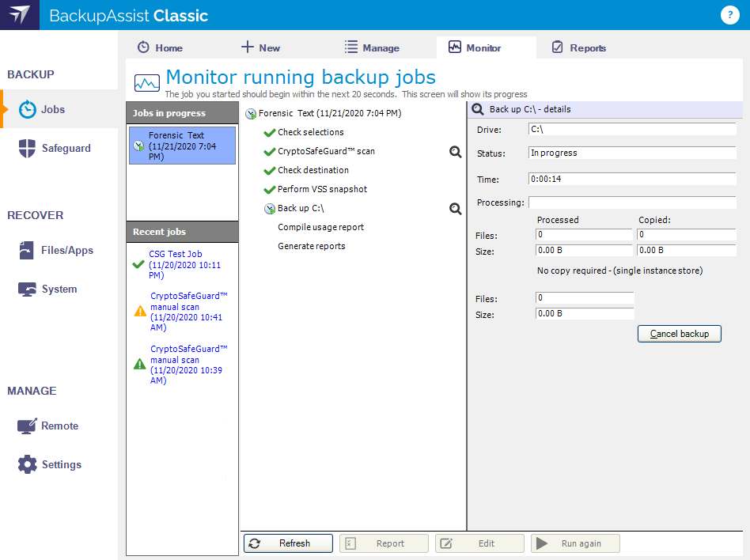Click the Cancel backup button
This screenshot has width=750, height=560.
680,334
